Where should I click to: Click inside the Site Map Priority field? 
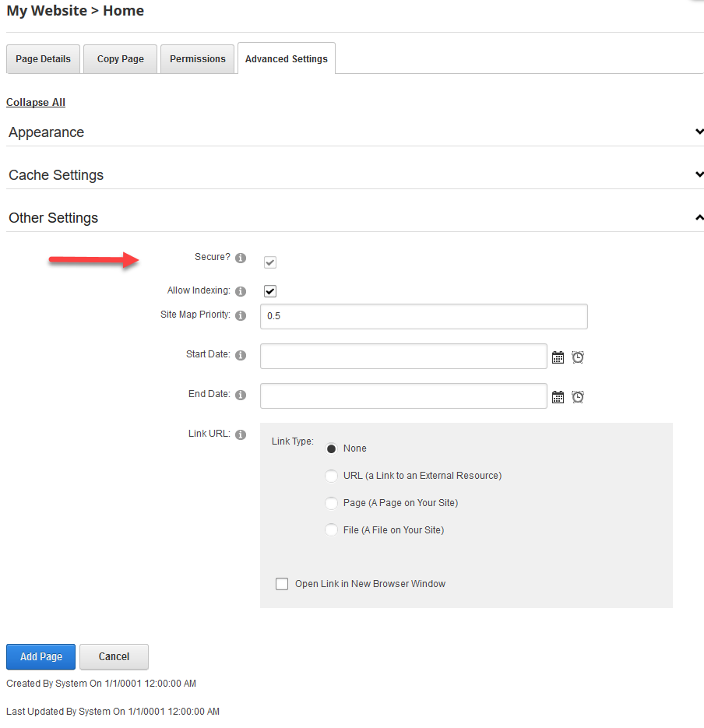tap(423, 316)
